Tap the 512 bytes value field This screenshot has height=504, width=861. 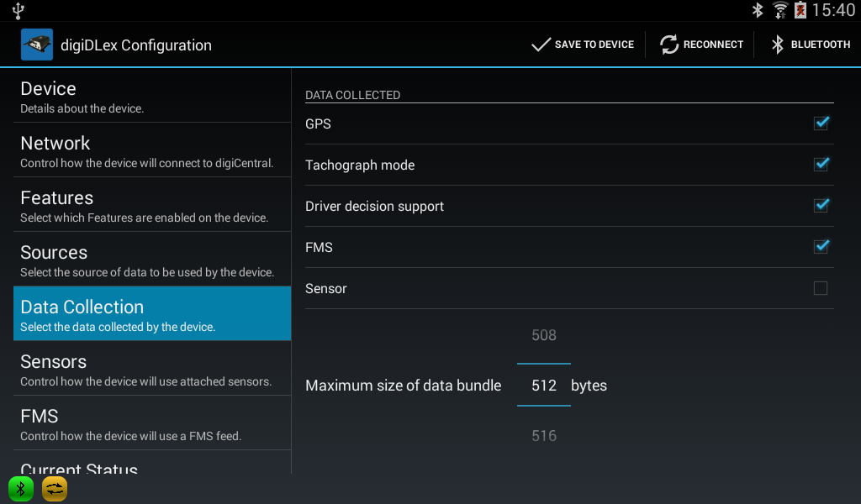[544, 386]
